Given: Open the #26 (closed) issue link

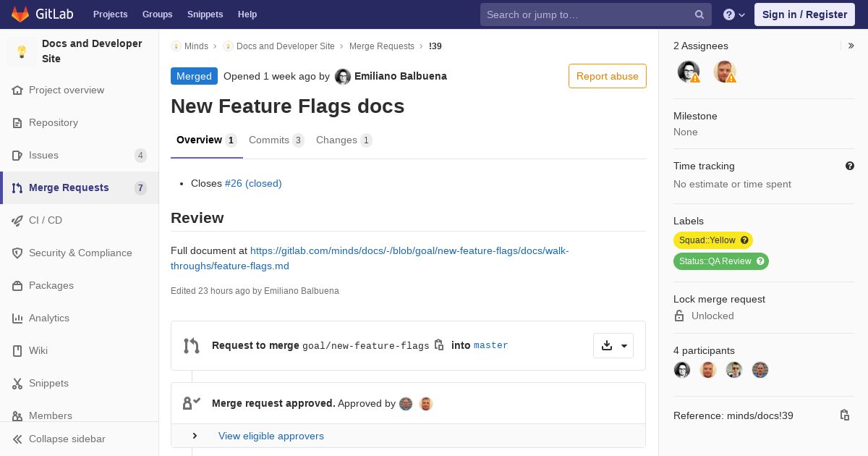Looking at the screenshot, I should point(252,183).
